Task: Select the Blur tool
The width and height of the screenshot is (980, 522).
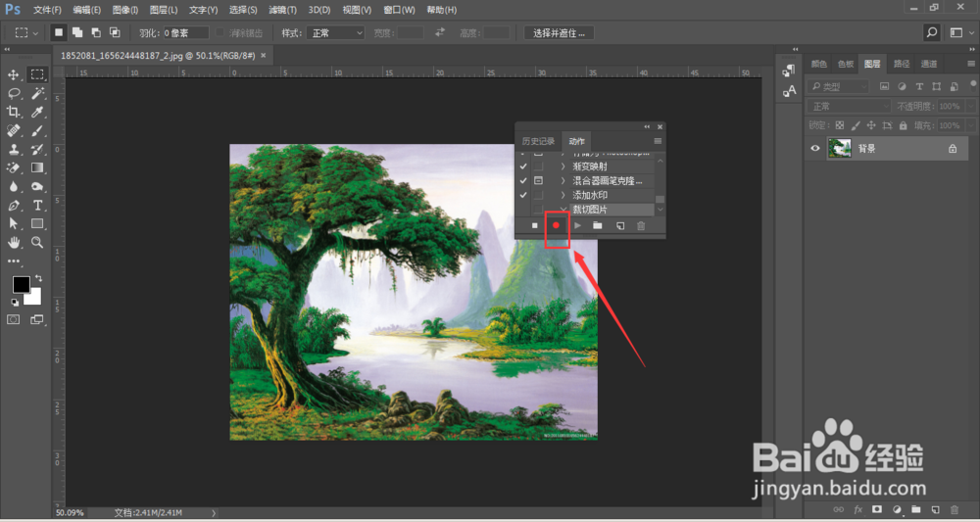Action: coord(13,187)
